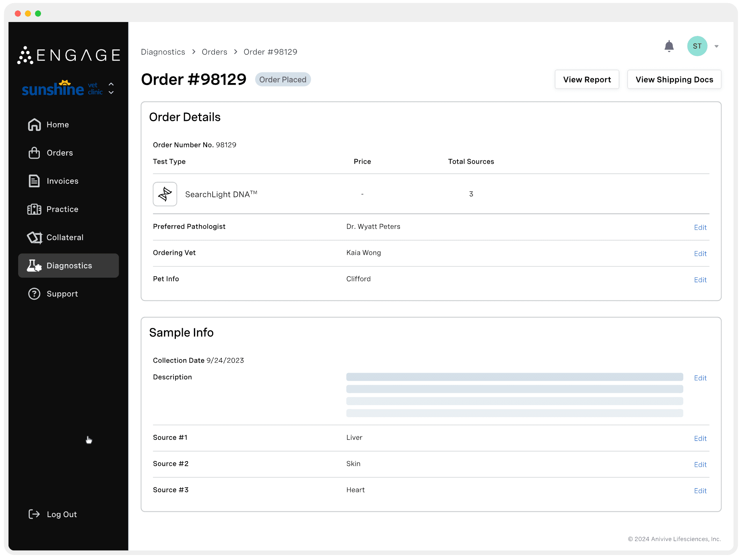742x560 pixels.
Task: Click the Heart source value
Action: 356,490
